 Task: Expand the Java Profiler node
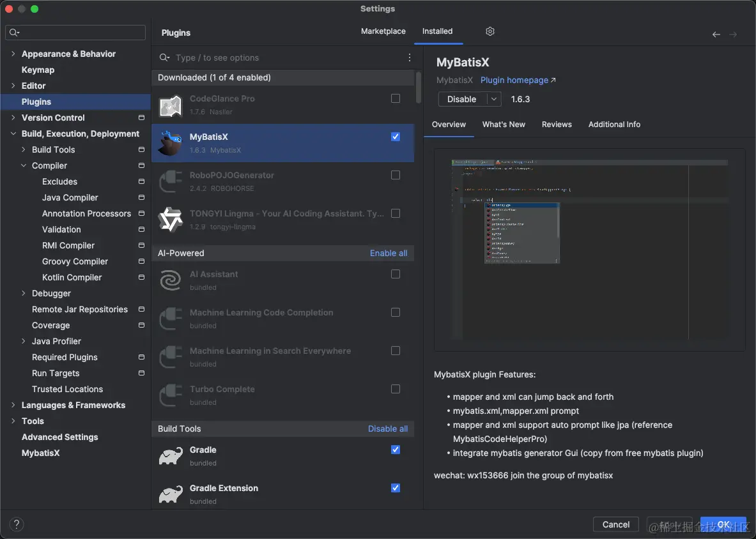pos(23,341)
